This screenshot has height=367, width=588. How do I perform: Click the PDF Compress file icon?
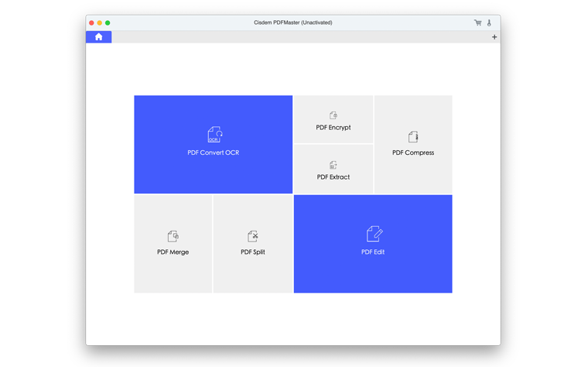tap(413, 137)
